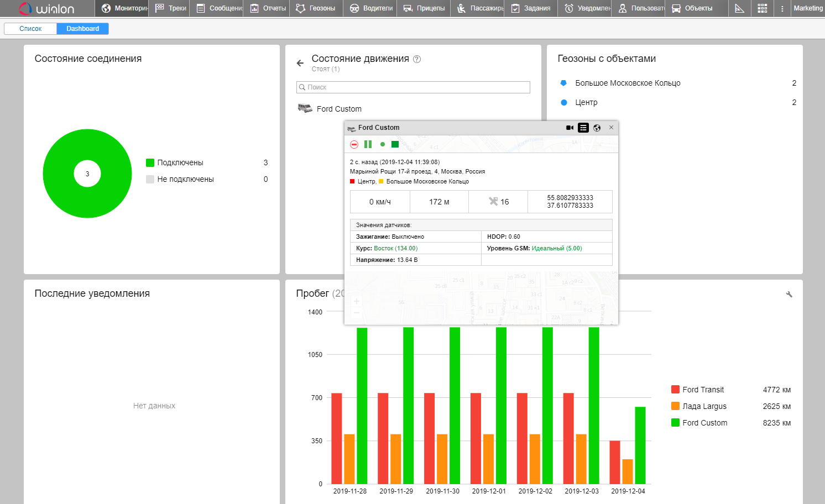
Task: Click the wrench settings icon on mileage chart
Action: pyautogui.click(x=789, y=295)
